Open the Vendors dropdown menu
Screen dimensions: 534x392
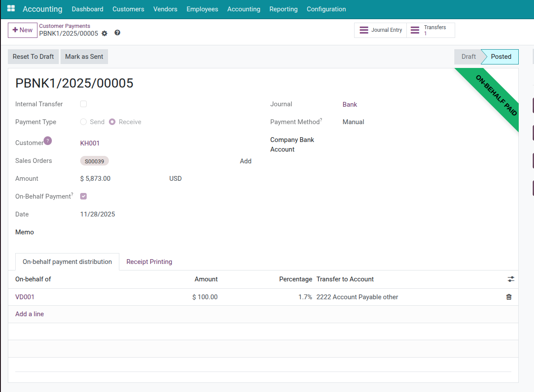165,9
